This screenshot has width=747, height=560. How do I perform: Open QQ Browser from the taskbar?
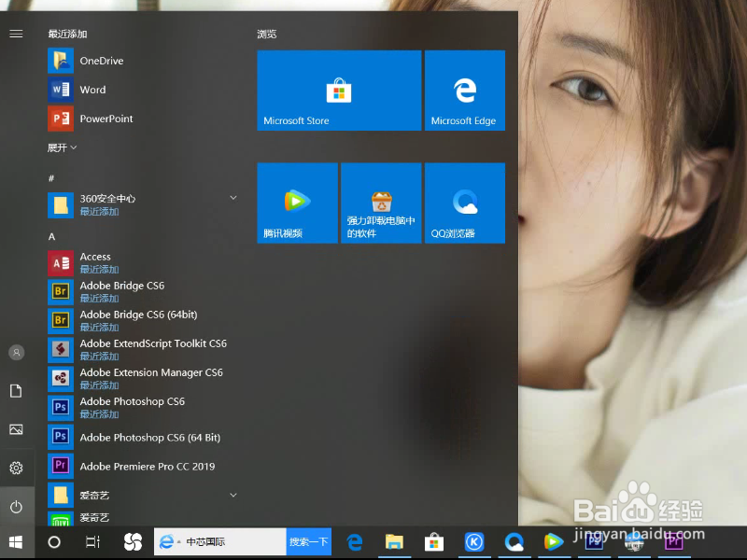[x=514, y=542]
